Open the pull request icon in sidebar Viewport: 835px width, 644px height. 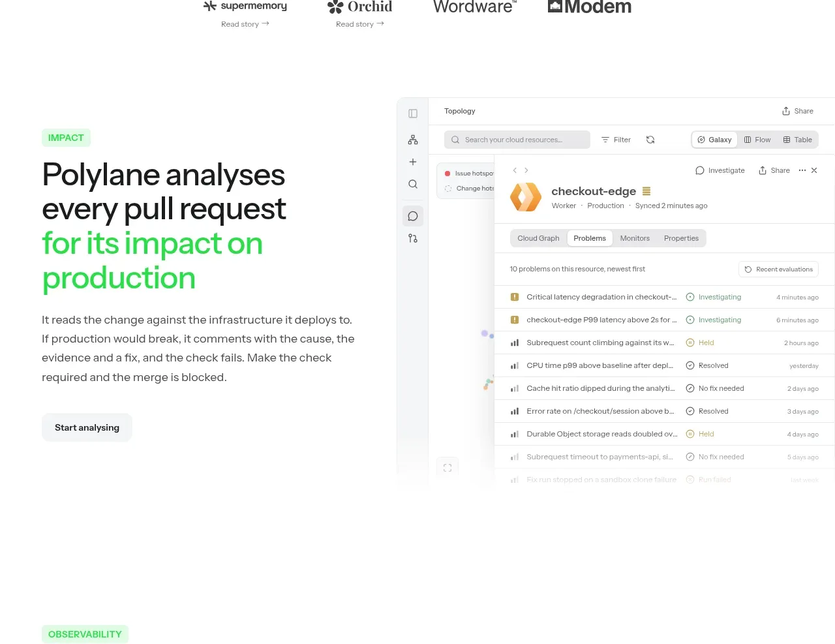point(413,238)
